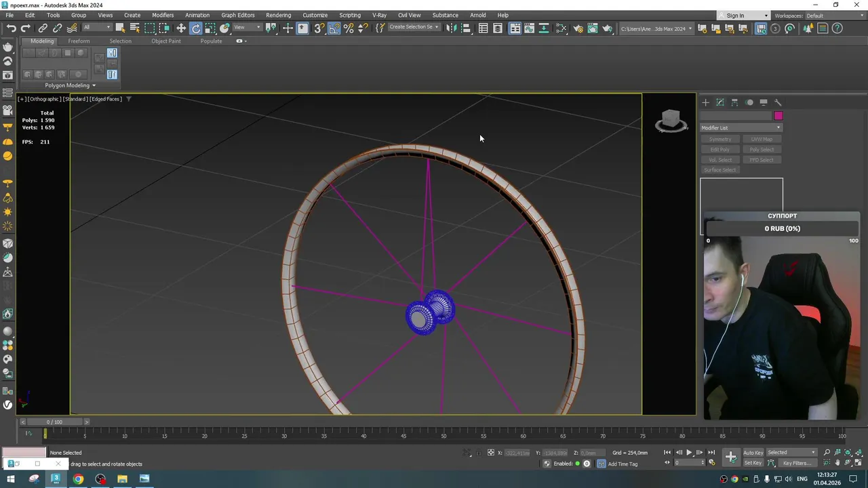868x488 pixels.
Task: Go to the start frame
Action: [667, 452]
